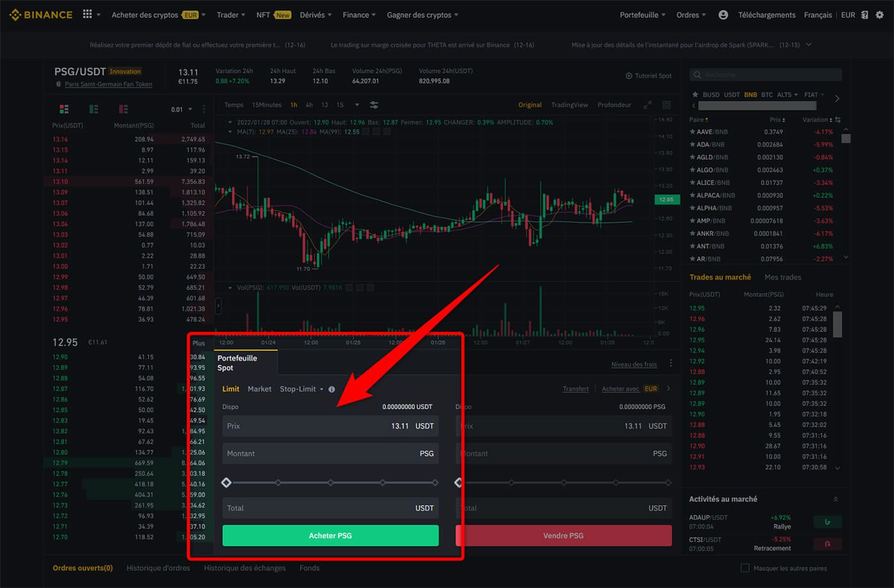Open the Historique d'ordres tab

click(158, 568)
